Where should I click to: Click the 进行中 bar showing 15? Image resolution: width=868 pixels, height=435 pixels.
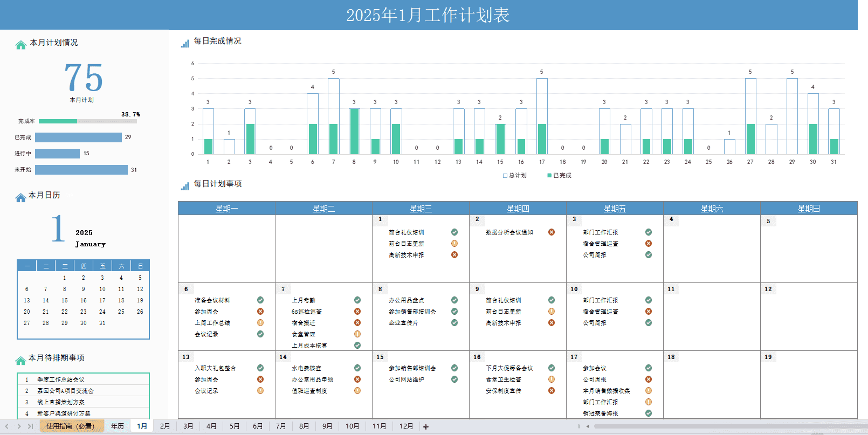click(58, 154)
